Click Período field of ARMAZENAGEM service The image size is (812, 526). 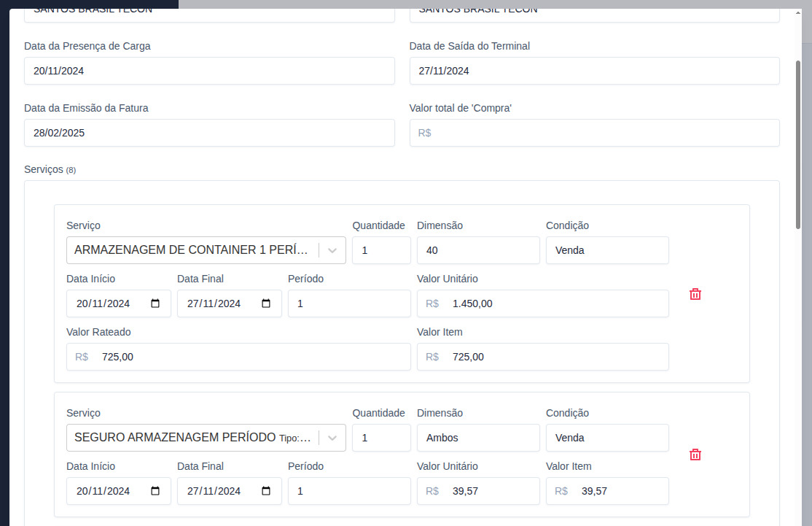pyautogui.click(x=349, y=303)
